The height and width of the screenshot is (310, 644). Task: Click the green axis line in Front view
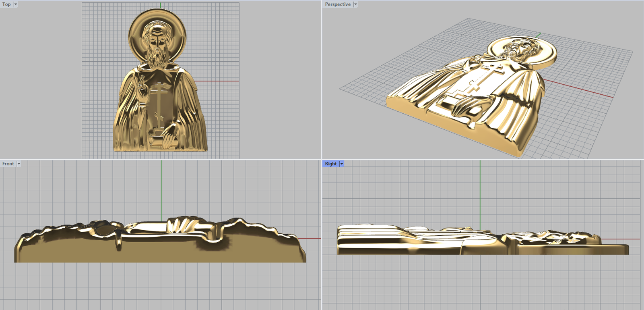click(x=161, y=189)
